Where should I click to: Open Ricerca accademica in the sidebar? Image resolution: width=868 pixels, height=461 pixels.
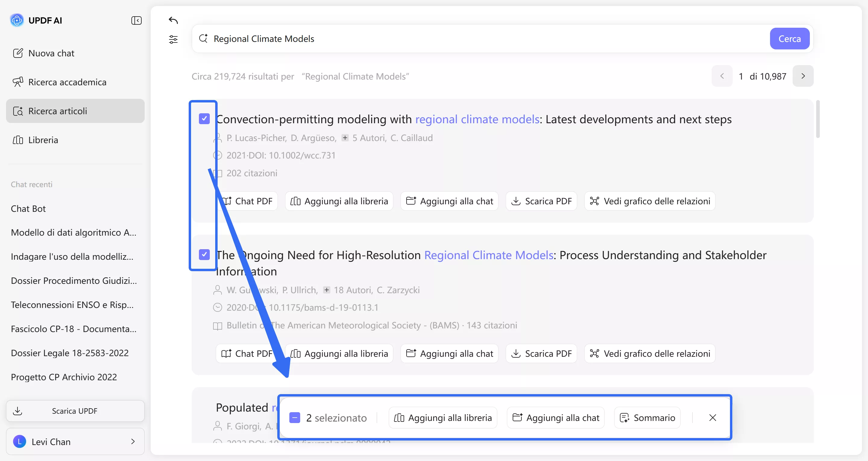click(68, 82)
